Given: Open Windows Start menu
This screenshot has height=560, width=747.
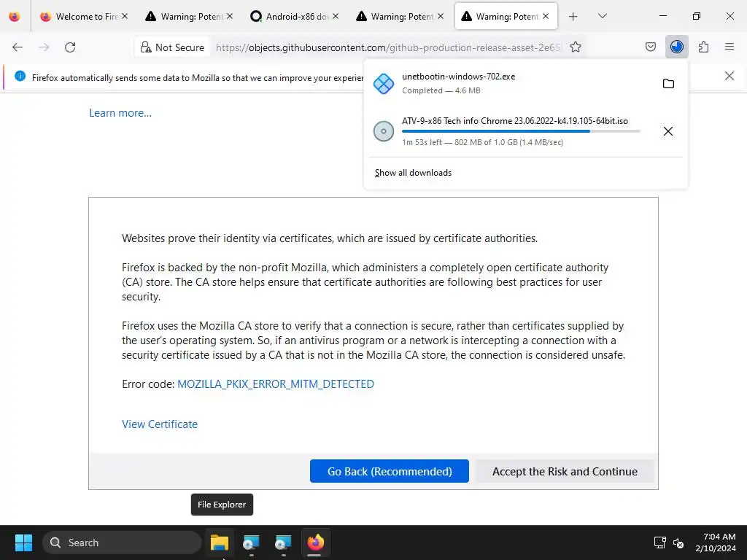Looking at the screenshot, I should [23, 542].
